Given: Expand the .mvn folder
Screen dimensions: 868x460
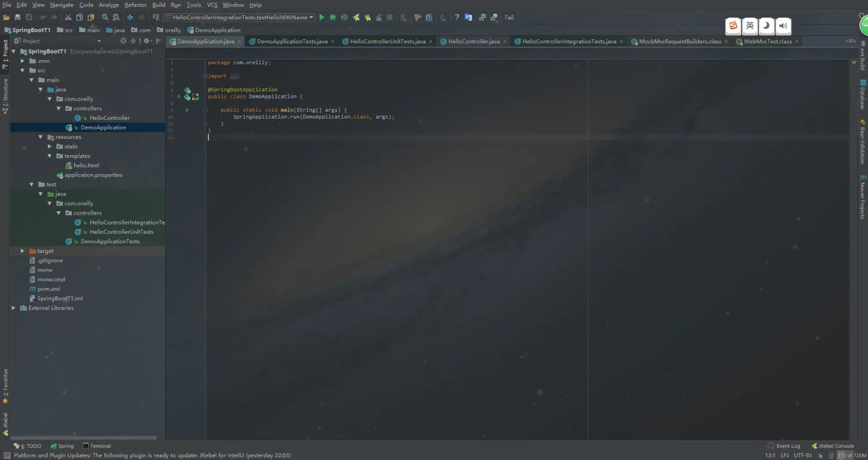Looking at the screenshot, I should click(x=23, y=61).
